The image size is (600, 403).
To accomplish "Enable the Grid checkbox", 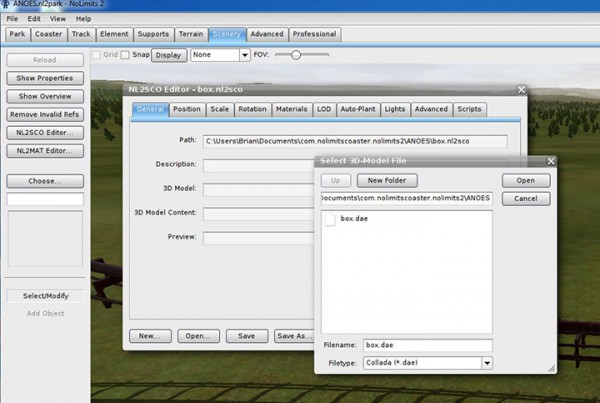I will point(97,55).
